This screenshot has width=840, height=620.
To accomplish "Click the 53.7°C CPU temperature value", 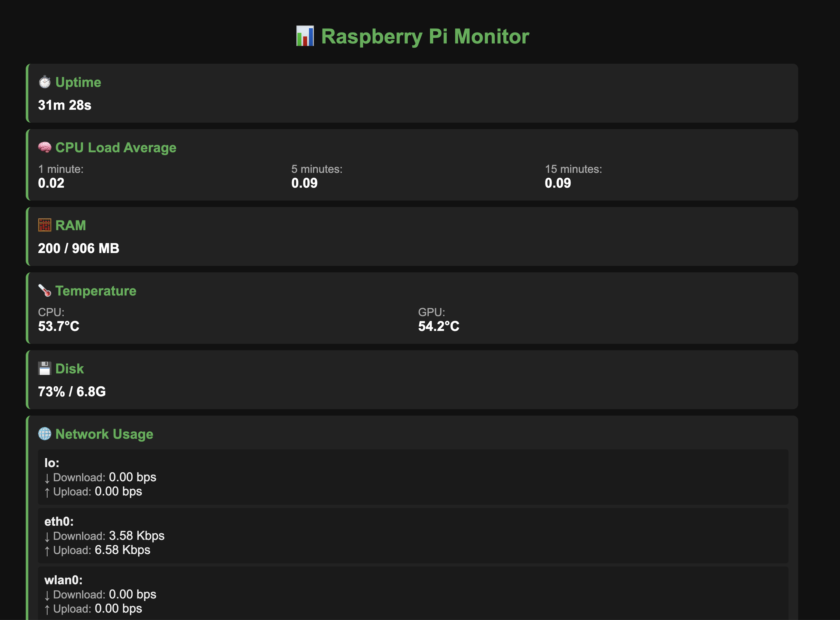I will 59,326.
